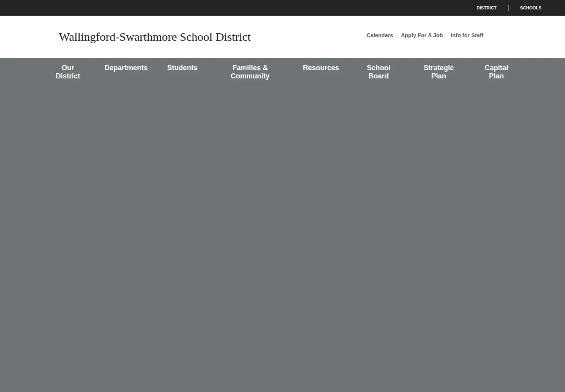Viewport: 565px width, 392px height.
Task: Select the Capital Plan menu item
Action: (x=496, y=72)
